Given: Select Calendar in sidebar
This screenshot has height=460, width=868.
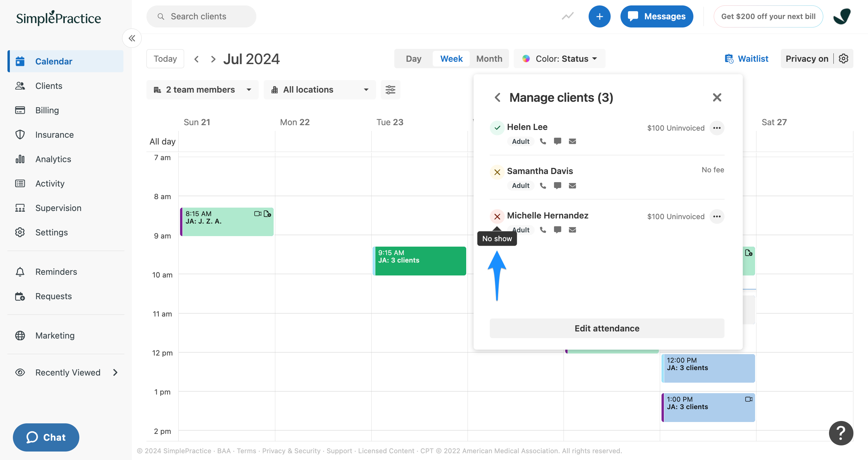Looking at the screenshot, I should 66,61.
